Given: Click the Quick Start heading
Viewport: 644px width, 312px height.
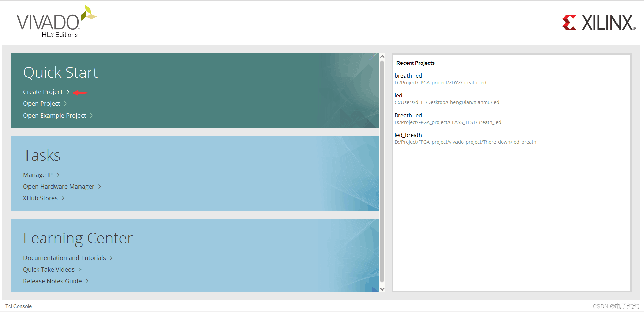Looking at the screenshot, I should coord(61,73).
